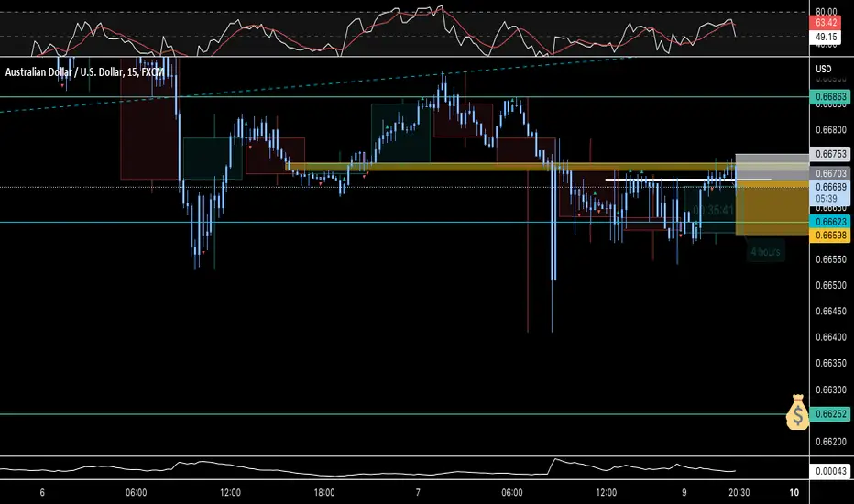Click the day 6 time axis label

tap(42, 493)
